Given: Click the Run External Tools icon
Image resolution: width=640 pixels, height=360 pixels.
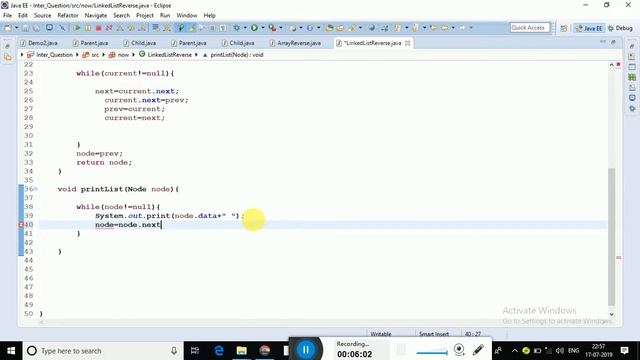Looking at the screenshot, I should (x=272, y=28).
